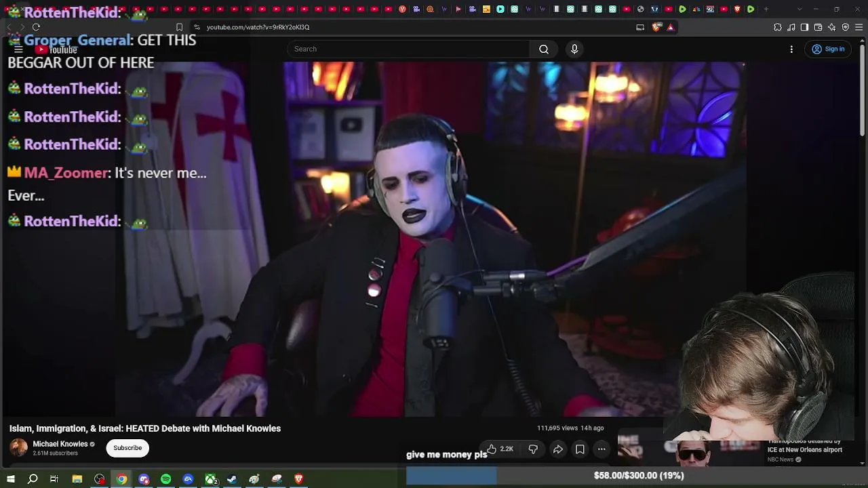Open the NBC News recommended video title
Viewport: 868px width, 488px height.
805,445
